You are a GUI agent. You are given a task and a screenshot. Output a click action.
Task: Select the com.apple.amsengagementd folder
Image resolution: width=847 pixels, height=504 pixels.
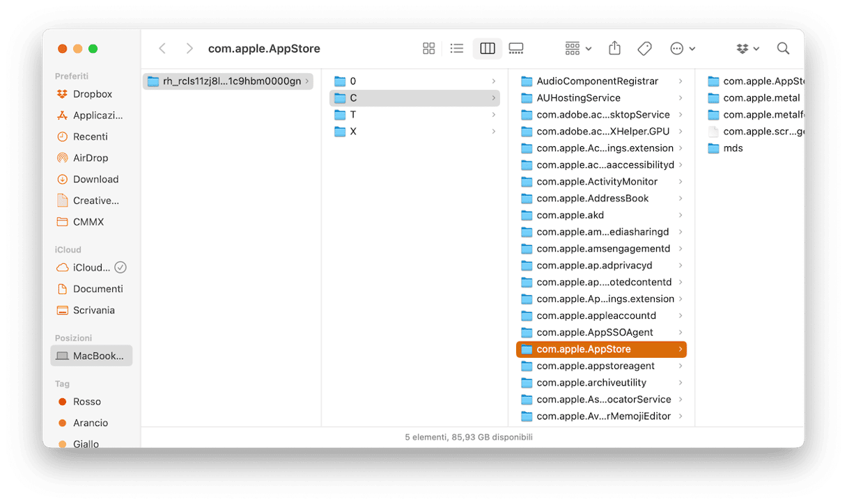point(601,249)
